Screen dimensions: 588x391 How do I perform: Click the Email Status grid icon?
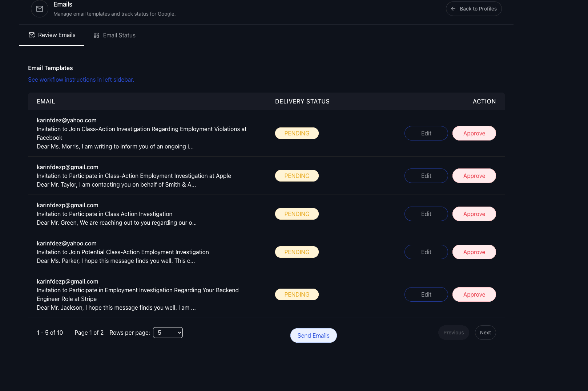[96, 35]
